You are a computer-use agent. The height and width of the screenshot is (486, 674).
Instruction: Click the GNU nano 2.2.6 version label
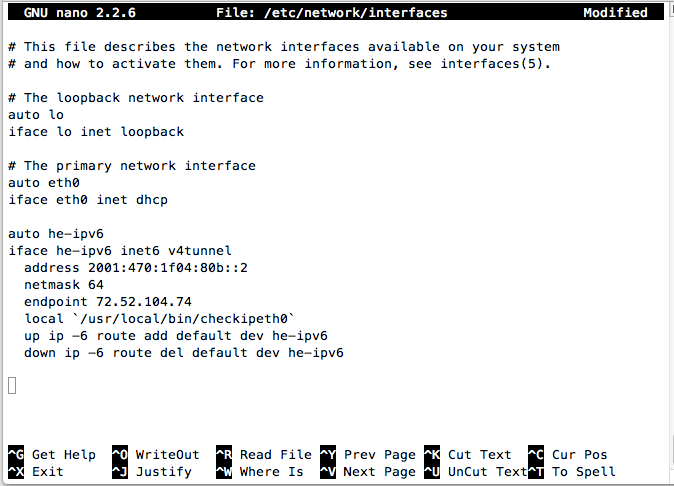79,13
